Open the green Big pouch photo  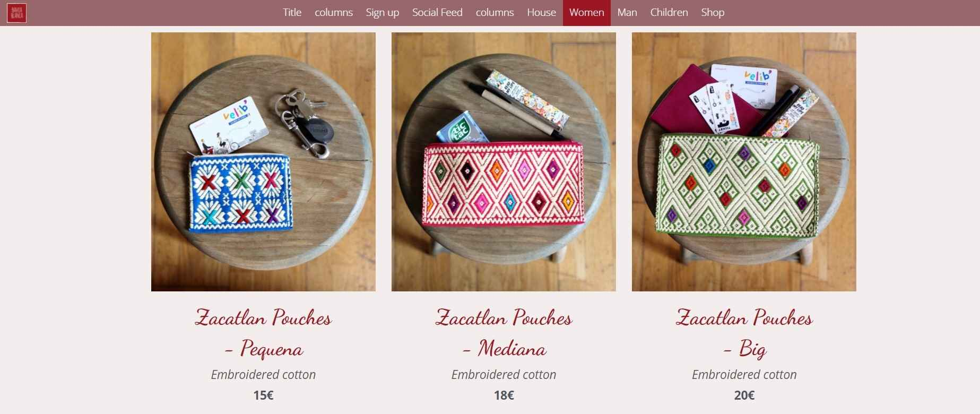click(744, 162)
